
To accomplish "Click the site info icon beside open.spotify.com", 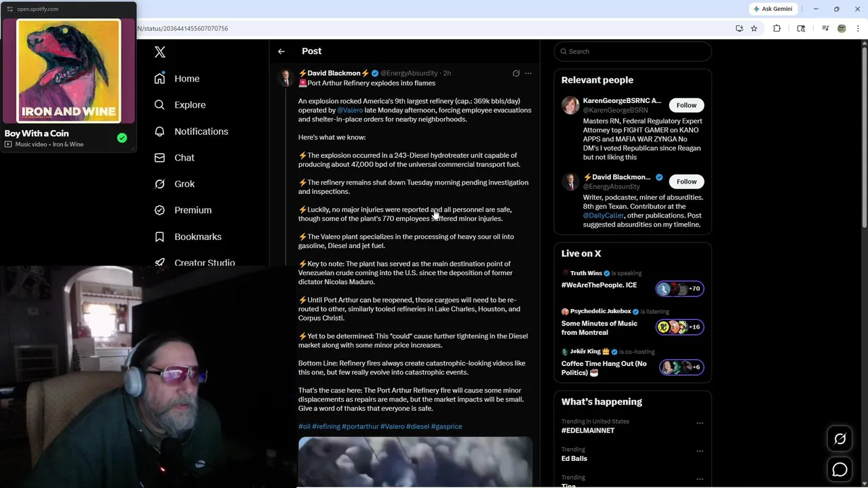I will click(x=9, y=9).
